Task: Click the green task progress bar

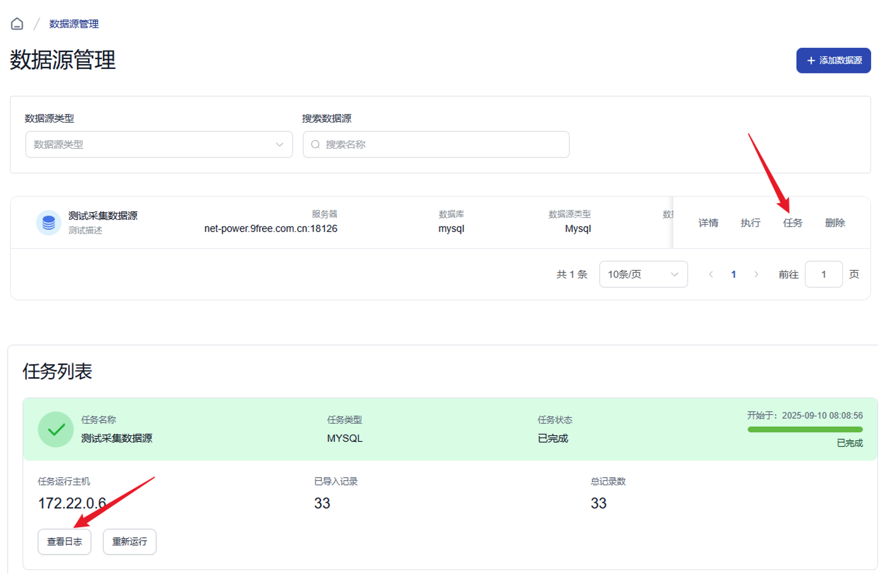Action: pyautogui.click(x=805, y=430)
